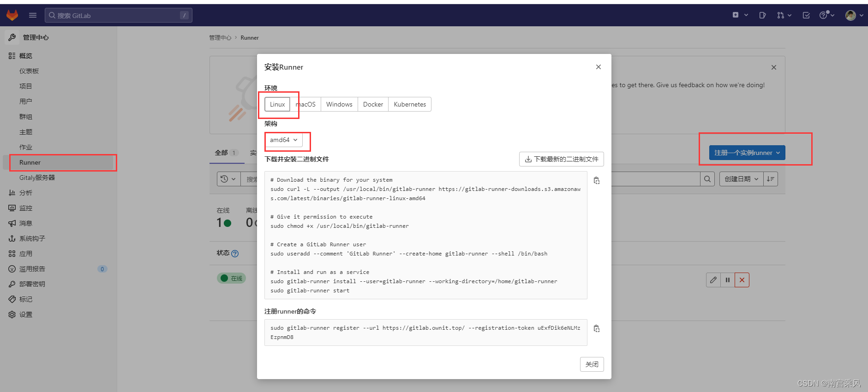This screenshot has width=868, height=392.
Task: Select the Docker environment option
Action: [x=373, y=104]
